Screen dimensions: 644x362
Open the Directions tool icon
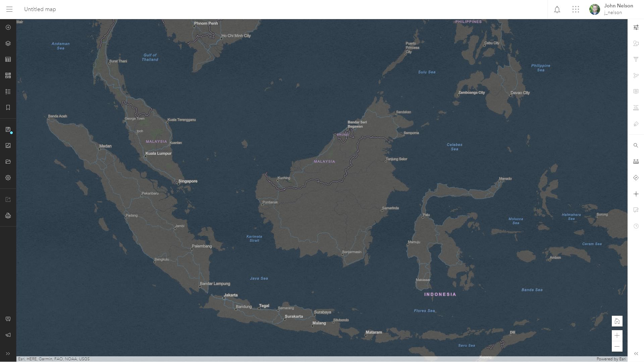(x=636, y=178)
